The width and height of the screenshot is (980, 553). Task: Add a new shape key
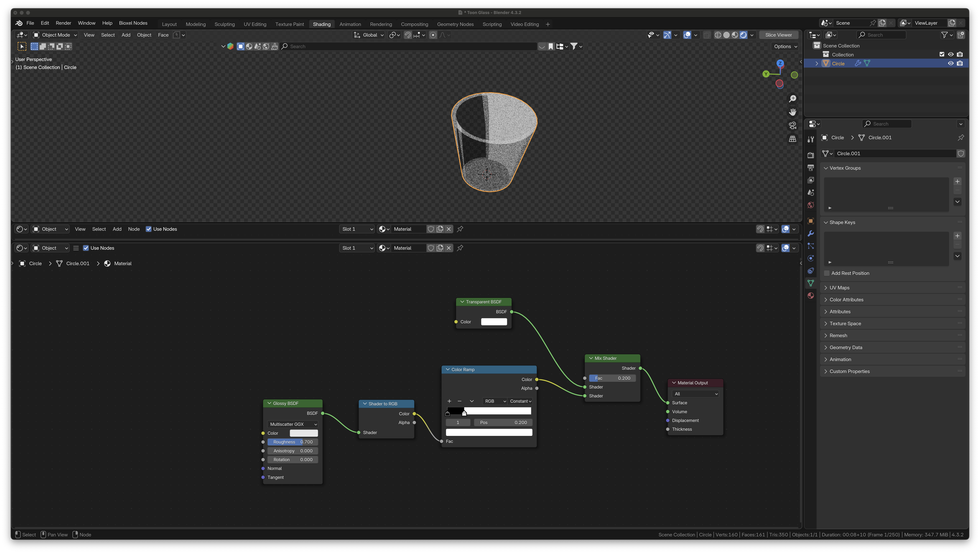click(x=958, y=236)
